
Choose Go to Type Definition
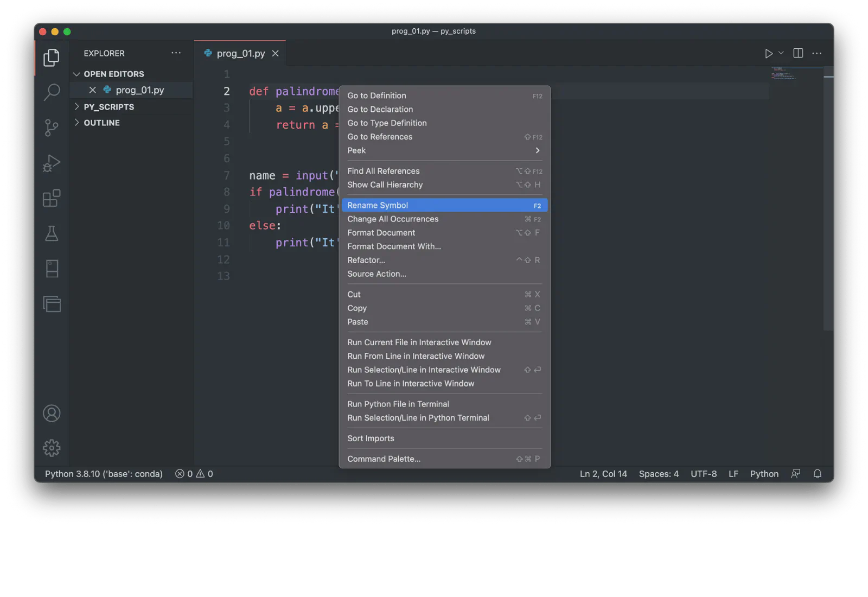point(444,123)
